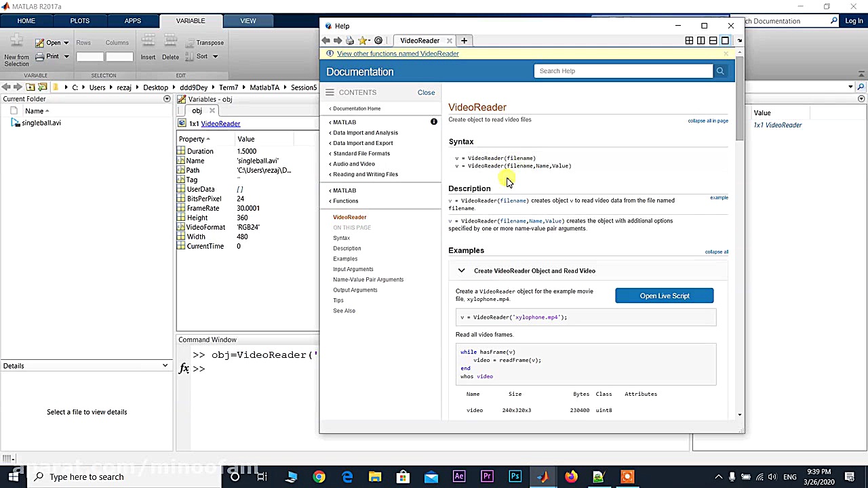Image resolution: width=868 pixels, height=488 pixels.
Task: Click Open Live Script button
Action: pyautogui.click(x=665, y=296)
